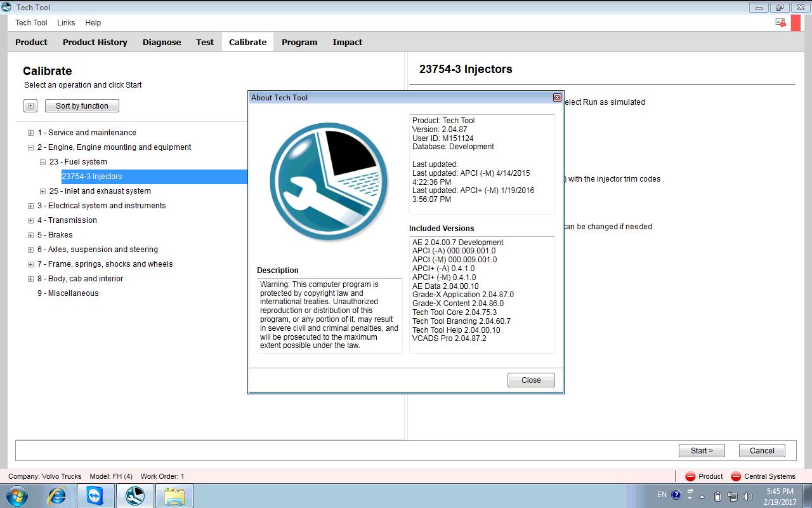Click the battery icon in system tray
Viewport: 812px width, 508px height.
(x=718, y=497)
